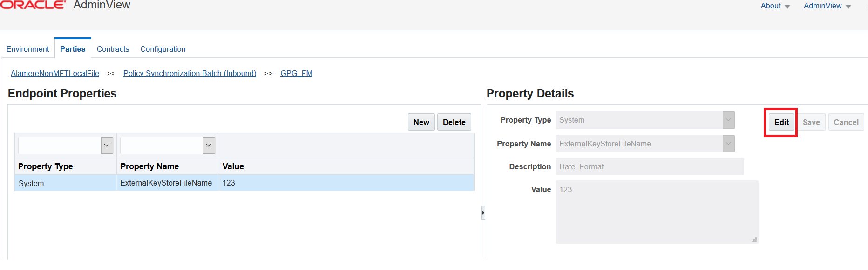Open the Property Type filter dropdown
868x270 pixels.
pos(106,145)
